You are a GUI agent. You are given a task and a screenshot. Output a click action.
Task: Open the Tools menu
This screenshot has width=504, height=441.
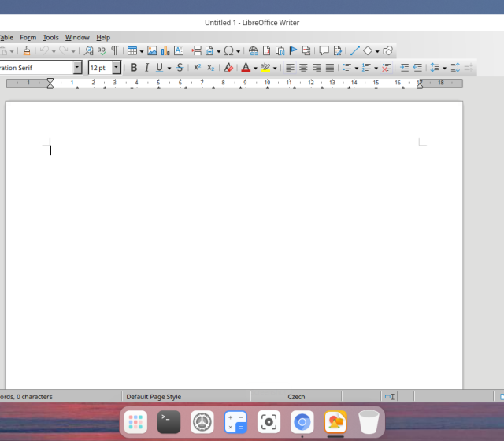tap(50, 37)
